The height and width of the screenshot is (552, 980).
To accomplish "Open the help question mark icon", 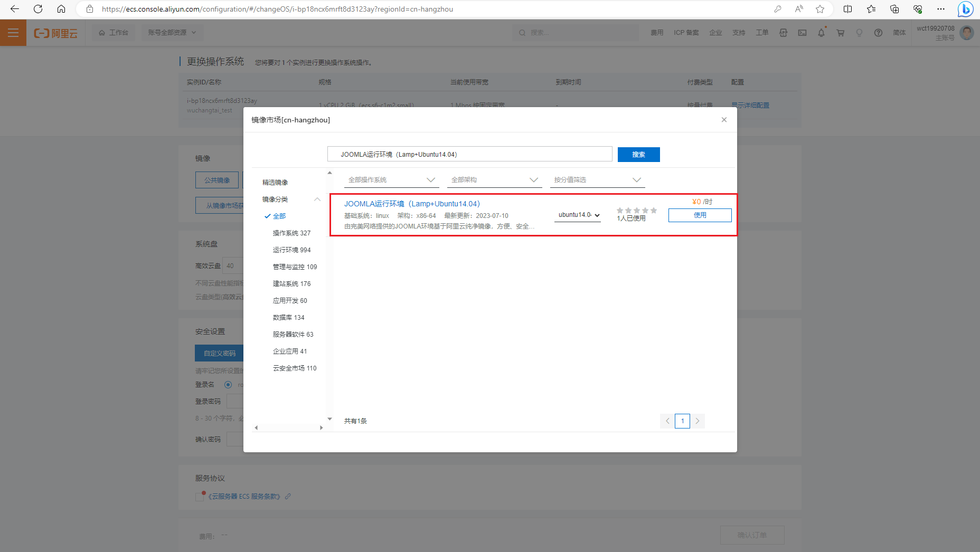I will click(878, 33).
